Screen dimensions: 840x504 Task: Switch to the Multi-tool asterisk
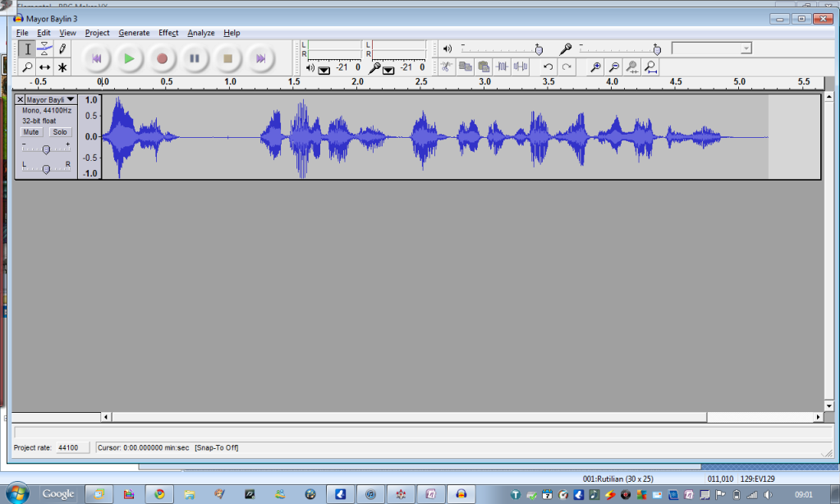pyautogui.click(x=62, y=67)
